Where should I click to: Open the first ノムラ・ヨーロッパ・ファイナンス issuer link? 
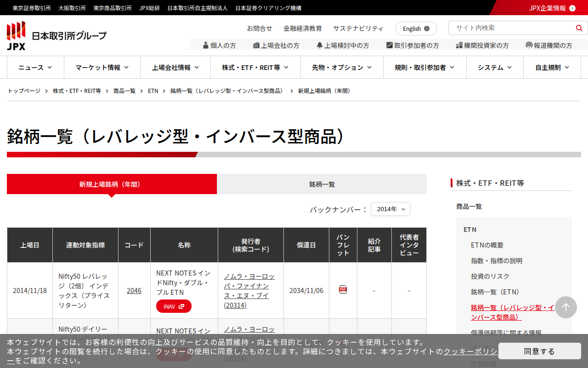point(249,291)
